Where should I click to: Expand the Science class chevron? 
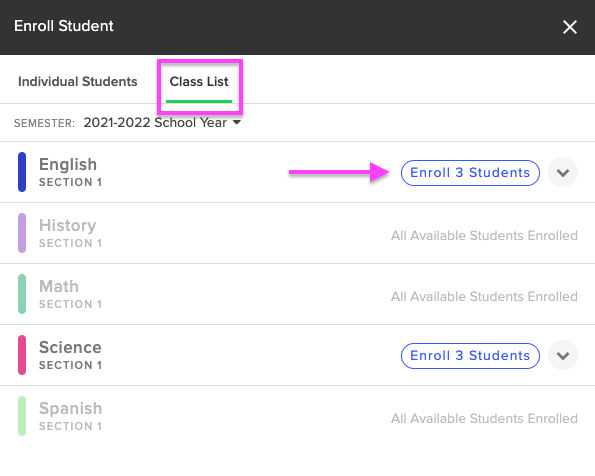click(563, 356)
